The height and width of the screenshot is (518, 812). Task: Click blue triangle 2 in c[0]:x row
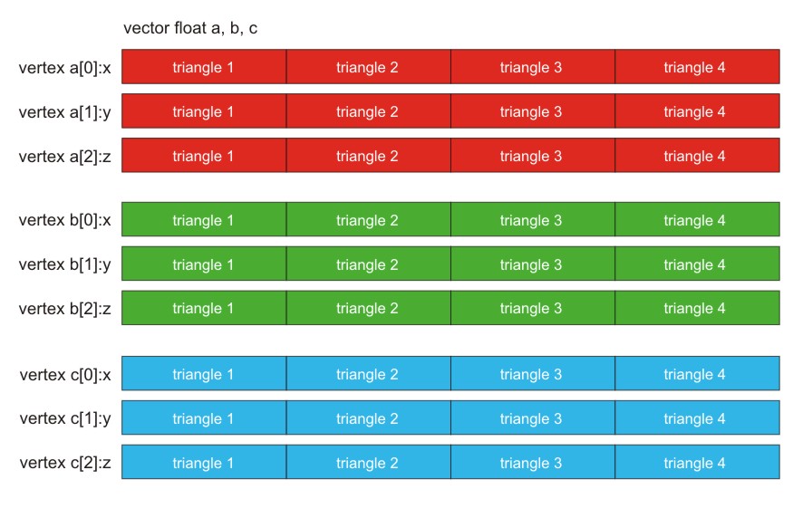click(x=368, y=374)
